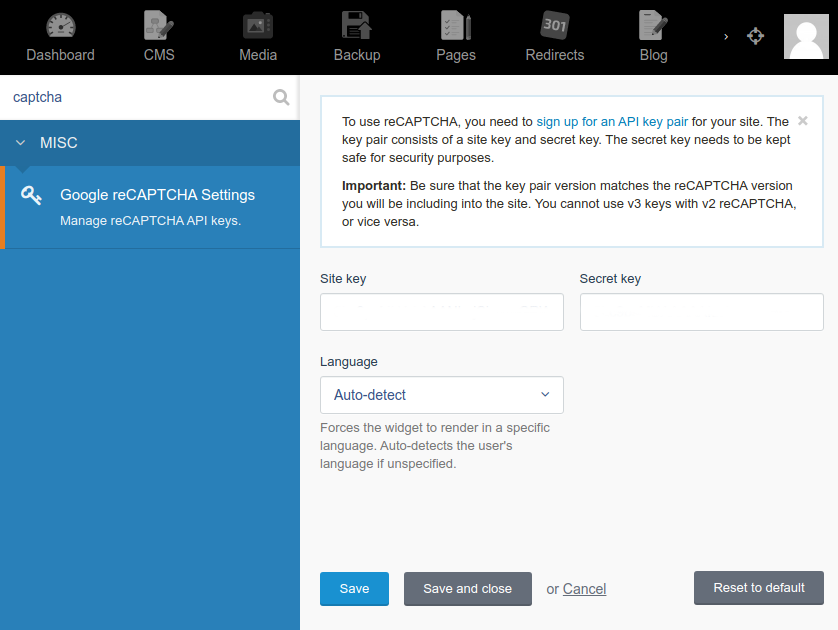This screenshot has width=838, height=630.
Task: Open the CMS editor icon
Action: [159, 26]
